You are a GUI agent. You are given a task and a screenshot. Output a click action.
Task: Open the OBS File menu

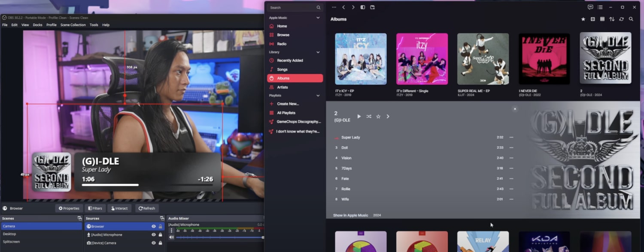coord(4,25)
